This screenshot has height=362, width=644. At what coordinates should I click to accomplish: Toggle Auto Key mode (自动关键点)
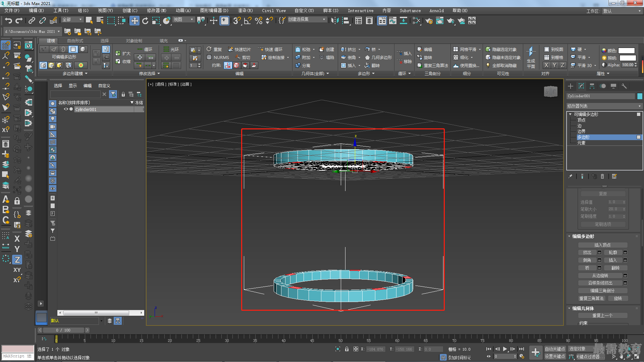pos(555,349)
